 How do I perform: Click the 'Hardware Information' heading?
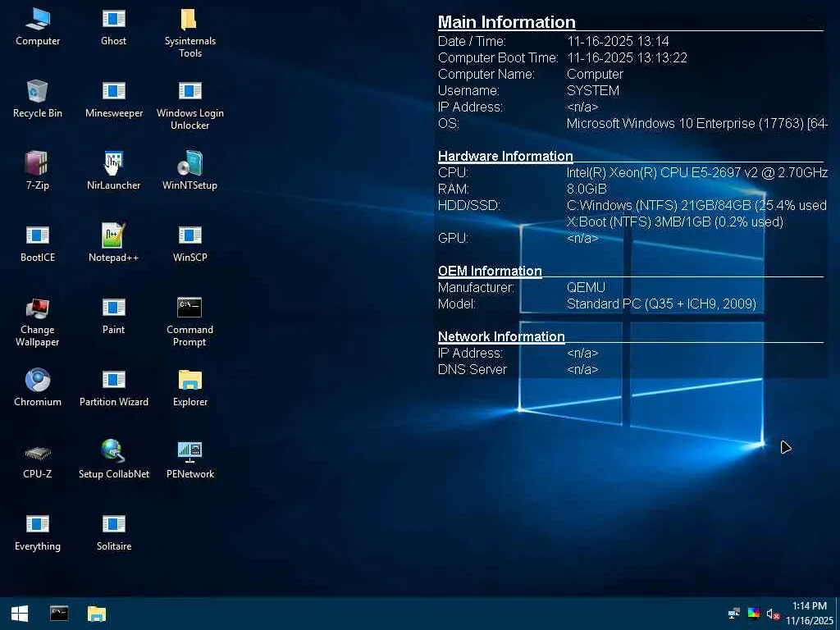point(505,156)
